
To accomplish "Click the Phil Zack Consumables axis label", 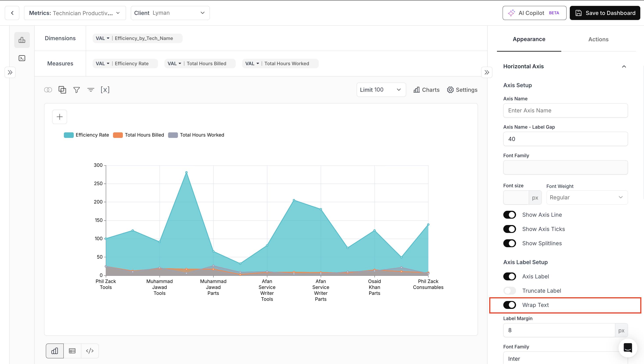I will pyautogui.click(x=428, y=284).
